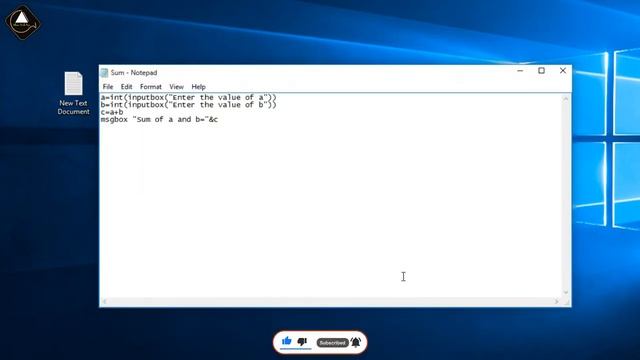640x360 pixels.
Task: Close the Sum Notepad window
Action: 563,71
